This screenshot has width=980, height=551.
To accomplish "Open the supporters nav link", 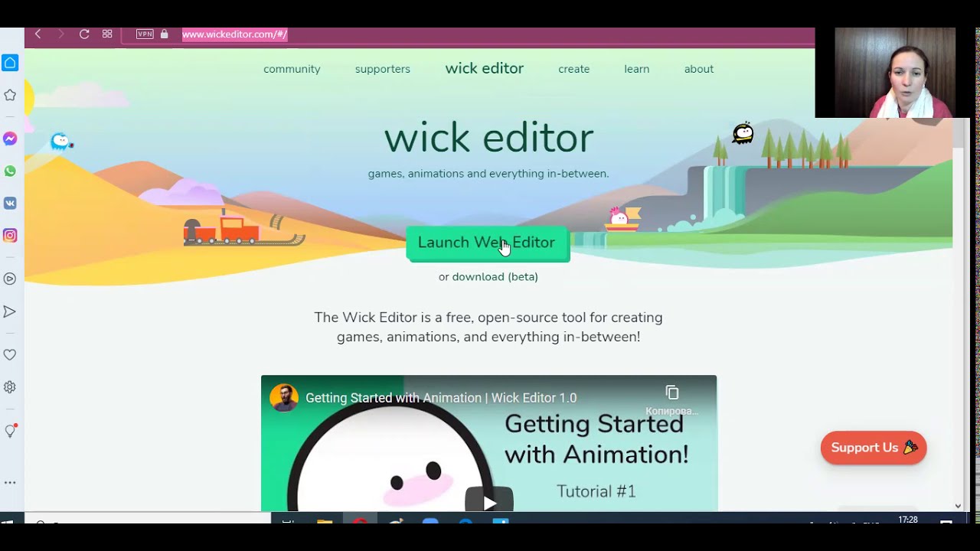I will tap(383, 69).
